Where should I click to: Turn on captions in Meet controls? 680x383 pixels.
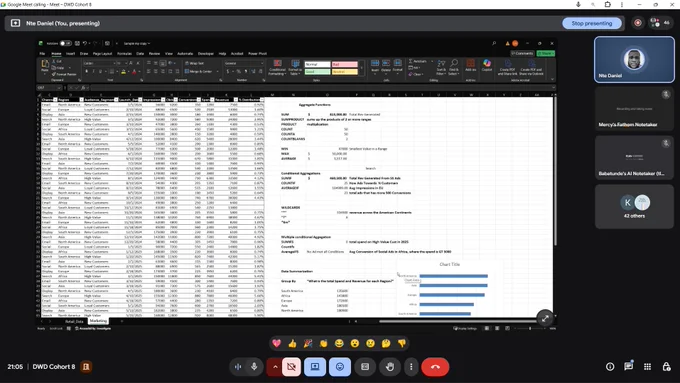point(365,367)
